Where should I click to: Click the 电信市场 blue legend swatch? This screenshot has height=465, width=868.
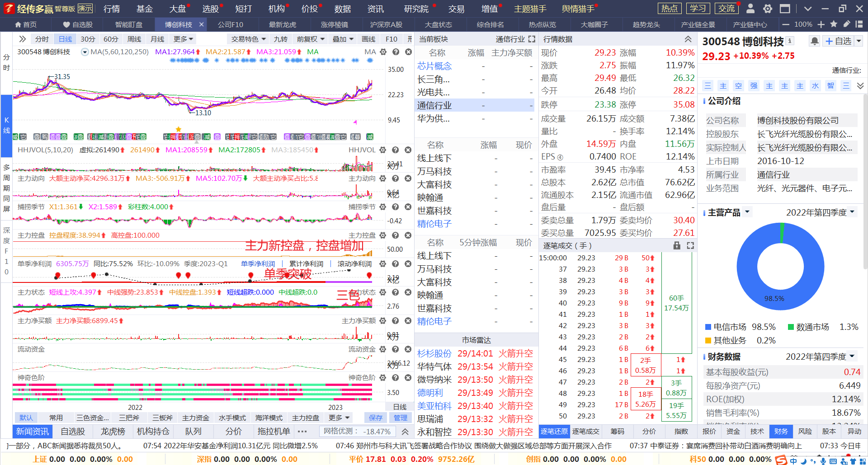(x=708, y=327)
